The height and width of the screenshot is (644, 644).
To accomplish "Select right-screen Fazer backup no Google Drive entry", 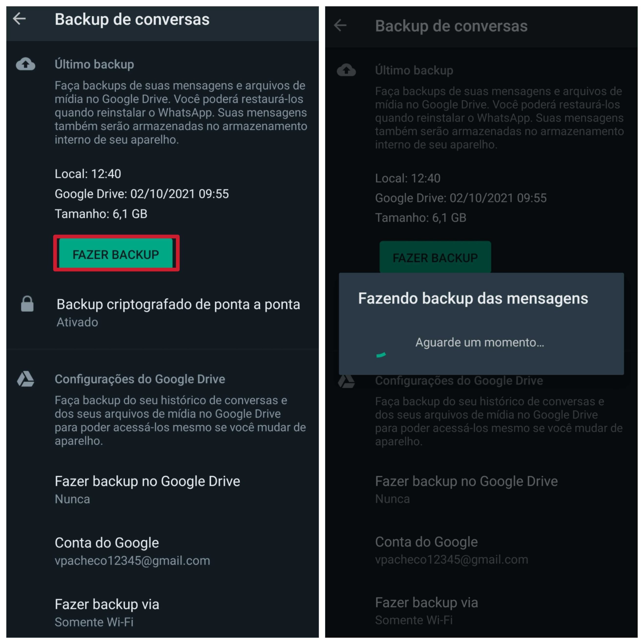I will tap(481, 489).
